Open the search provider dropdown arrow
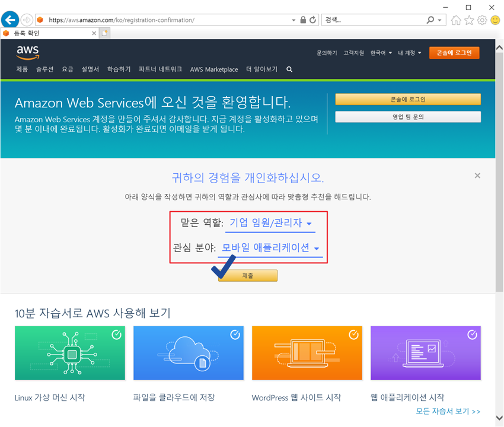The image size is (504, 427). [440, 20]
